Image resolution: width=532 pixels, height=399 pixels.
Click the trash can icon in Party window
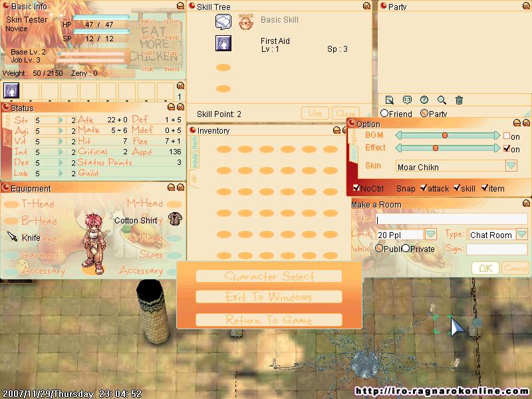pyautogui.click(x=459, y=100)
